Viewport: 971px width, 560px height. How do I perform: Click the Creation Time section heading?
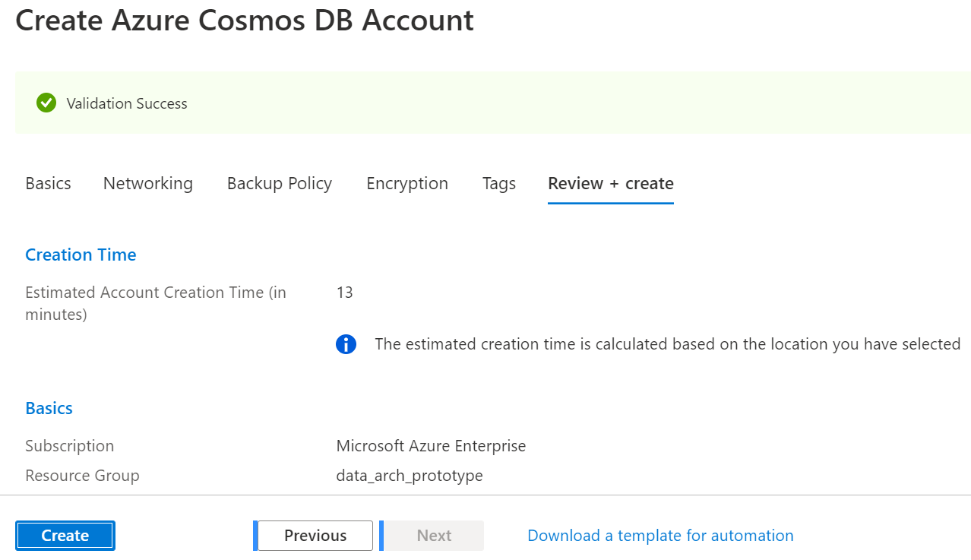pos(81,255)
